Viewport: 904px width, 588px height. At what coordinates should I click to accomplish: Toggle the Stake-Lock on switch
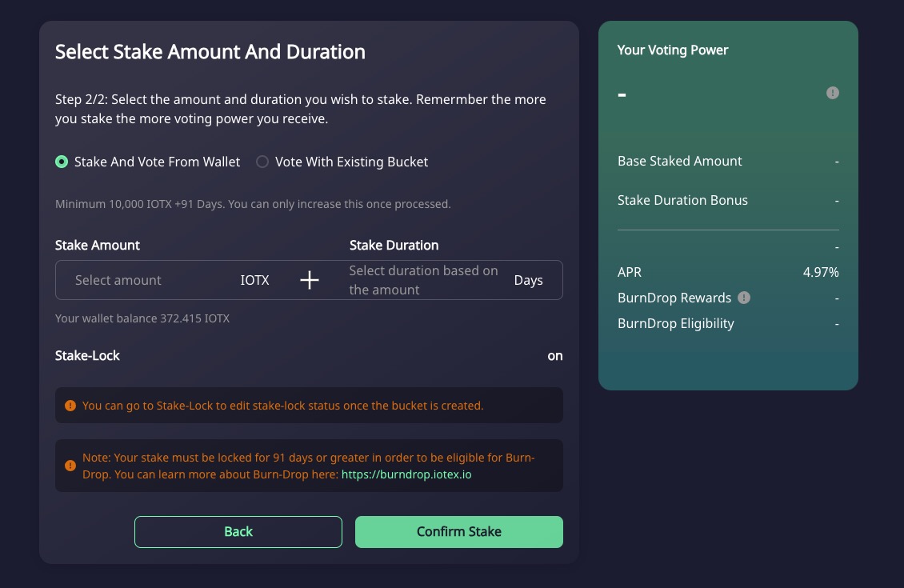click(x=554, y=356)
